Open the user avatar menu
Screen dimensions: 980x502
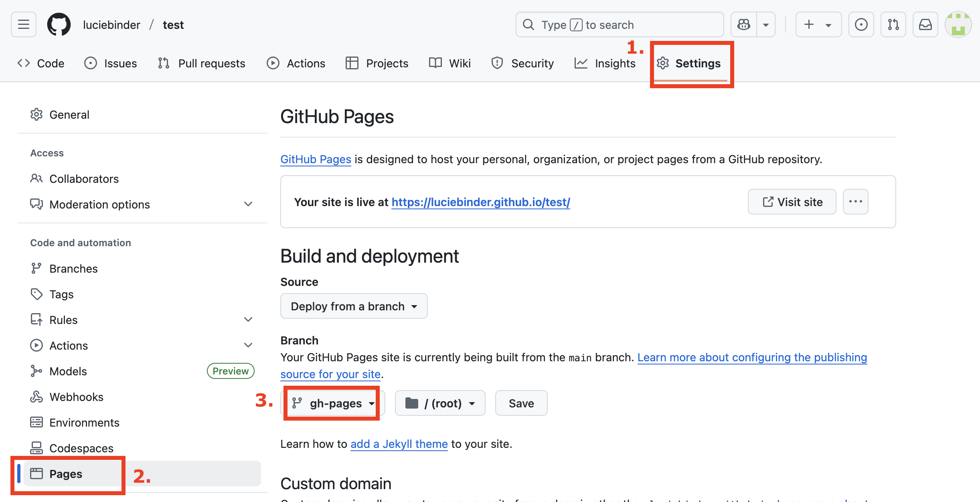tap(958, 25)
